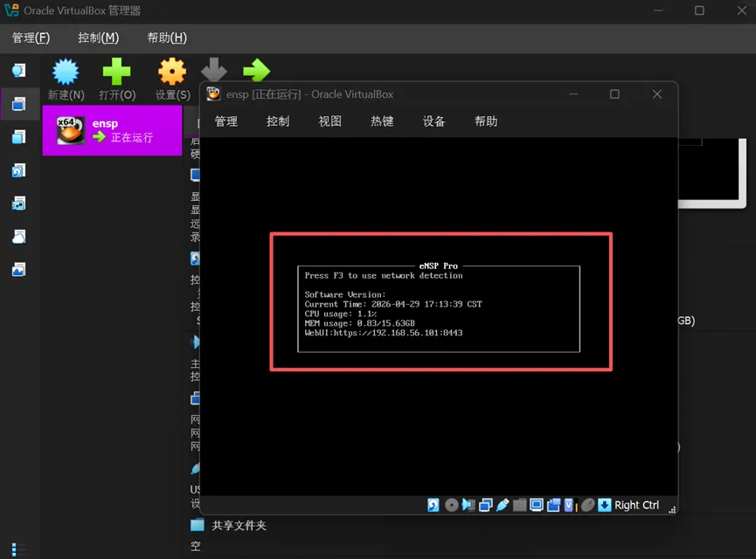This screenshot has width=756, height=559.
Task: Click the shared folders gray status icon
Action: (x=519, y=505)
